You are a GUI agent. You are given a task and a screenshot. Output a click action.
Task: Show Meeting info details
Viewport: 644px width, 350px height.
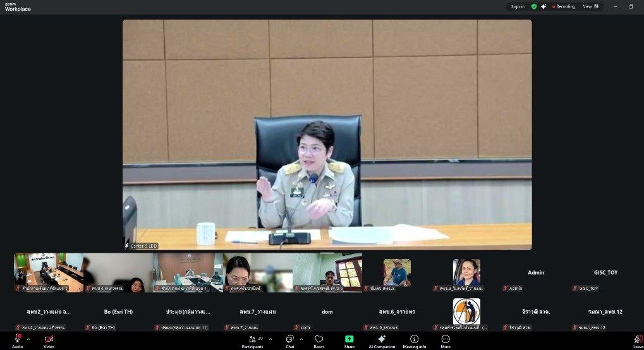[x=414, y=340]
